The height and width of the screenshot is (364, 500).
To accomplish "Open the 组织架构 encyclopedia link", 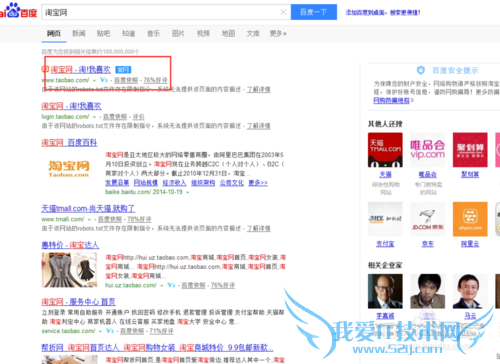I will 203,183.
